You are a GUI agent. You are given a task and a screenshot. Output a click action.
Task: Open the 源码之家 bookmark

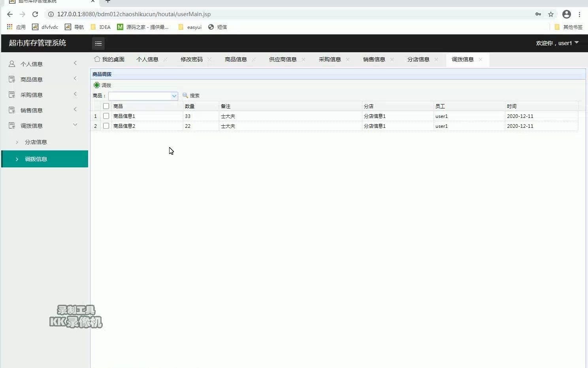(x=143, y=27)
